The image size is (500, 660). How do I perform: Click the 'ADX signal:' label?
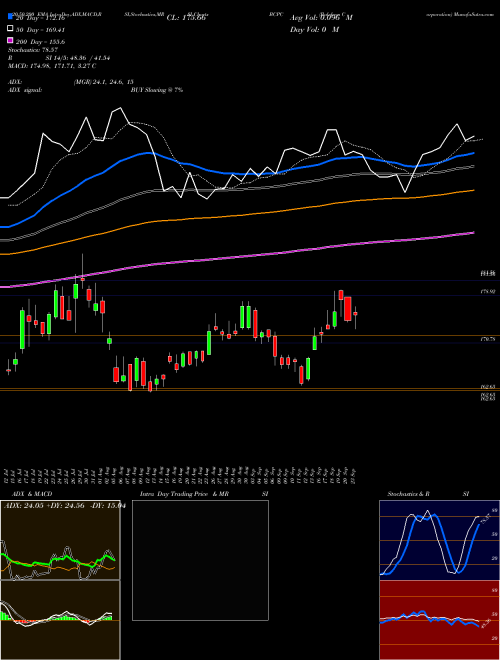click(x=25, y=90)
